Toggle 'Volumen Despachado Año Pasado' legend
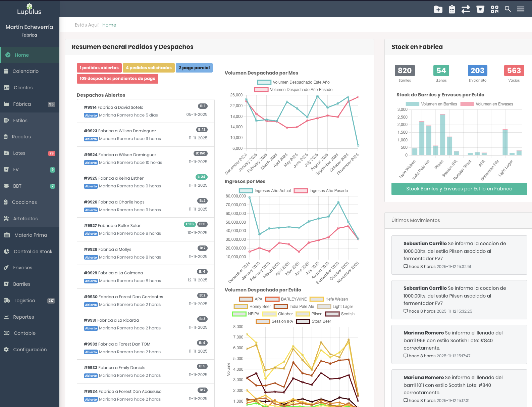The width and height of the screenshot is (532, 407). coord(294,90)
